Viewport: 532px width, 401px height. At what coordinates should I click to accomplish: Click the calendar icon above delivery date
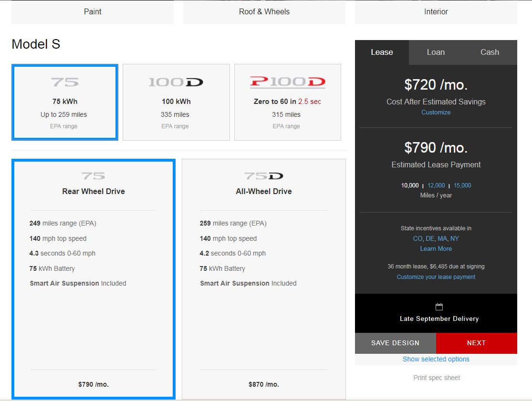point(439,307)
